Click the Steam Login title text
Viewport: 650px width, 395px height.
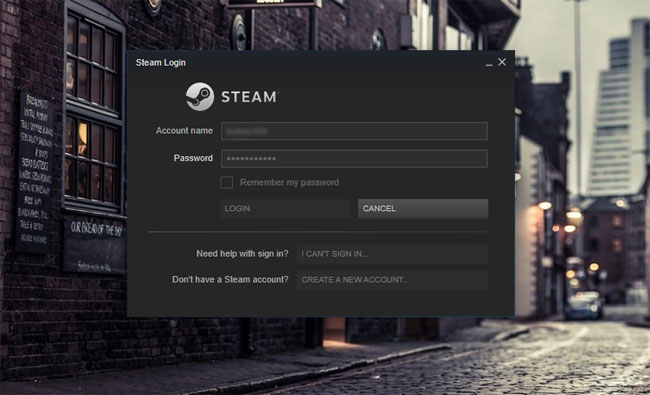(161, 63)
